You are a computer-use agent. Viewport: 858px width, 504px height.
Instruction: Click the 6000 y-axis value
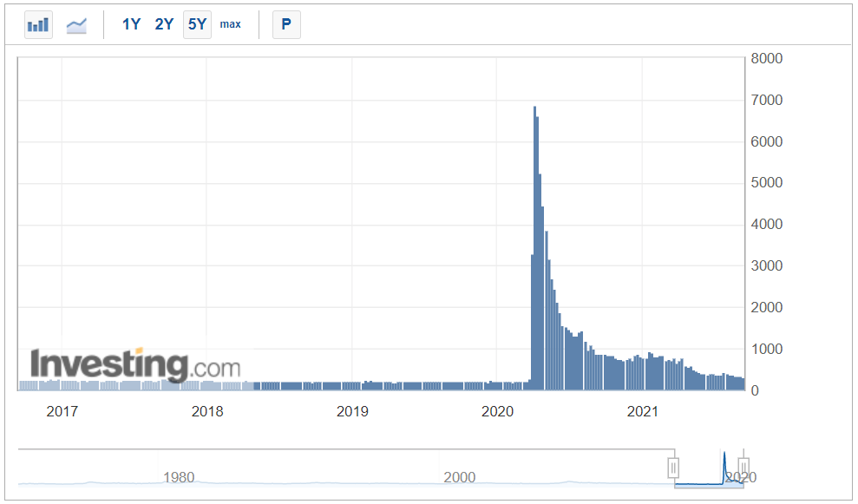pyautogui.click(x=767, y=141)
